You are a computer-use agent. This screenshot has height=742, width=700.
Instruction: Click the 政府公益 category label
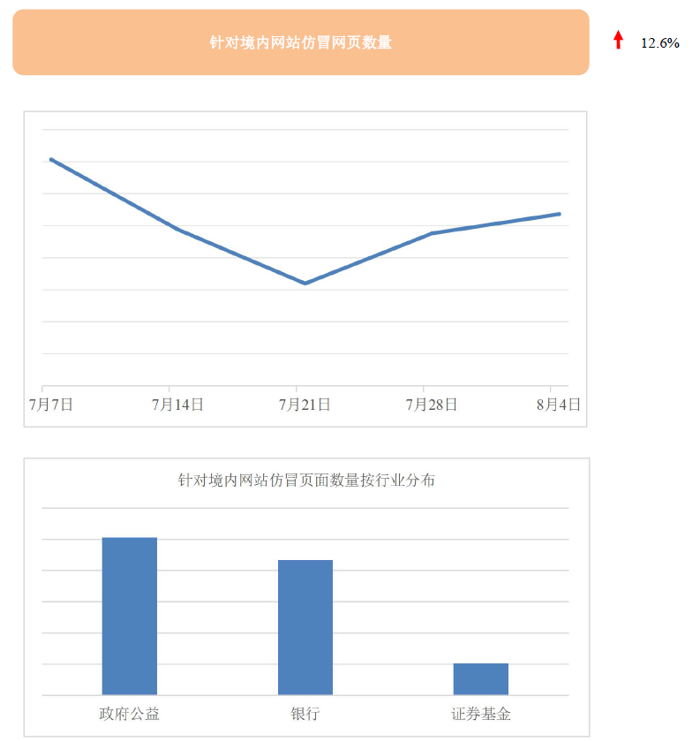coord(129,714)
